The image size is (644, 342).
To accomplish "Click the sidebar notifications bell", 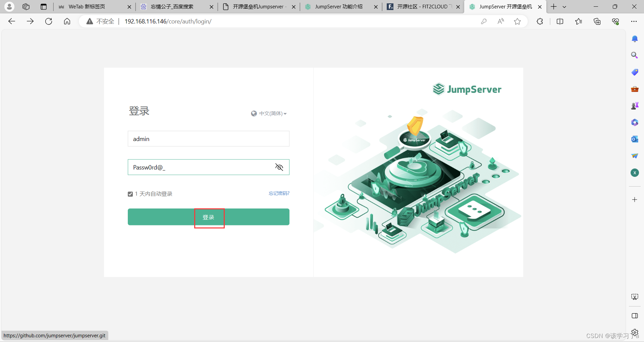I will [635, 39].
